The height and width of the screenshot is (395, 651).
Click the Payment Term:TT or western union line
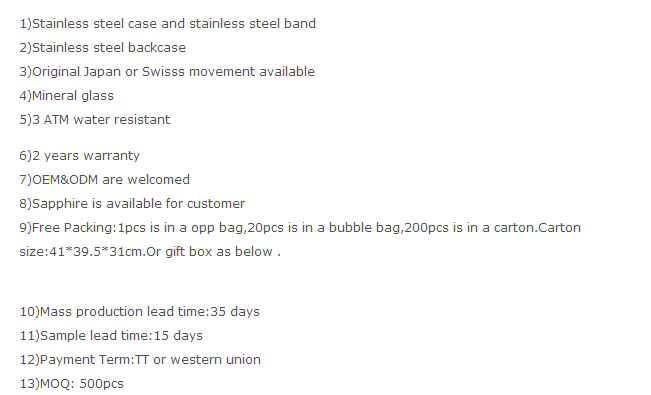pos(140,360)
